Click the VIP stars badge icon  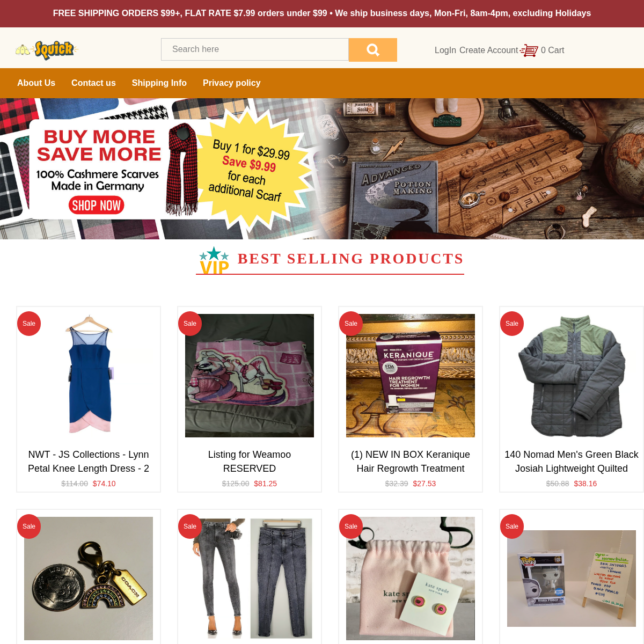coord(214,261)
